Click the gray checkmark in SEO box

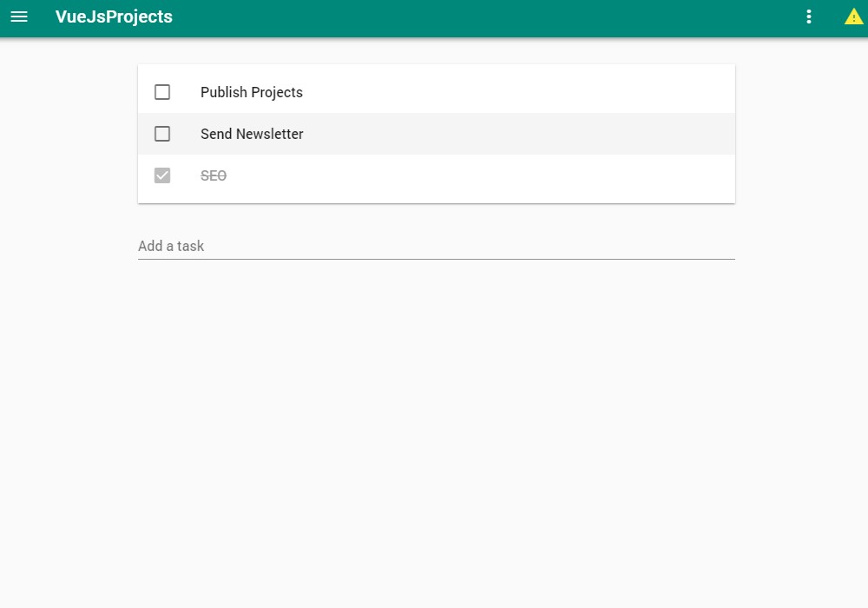click(x=162, y=175)
